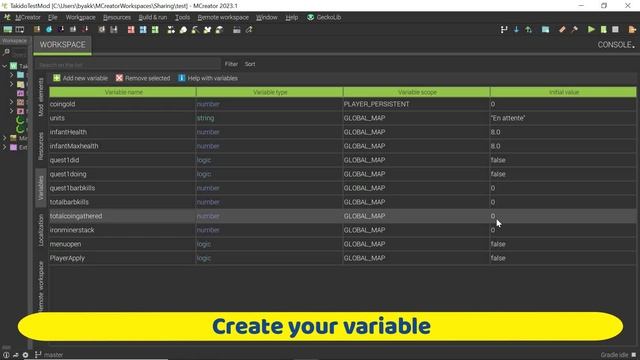Click the green texture creator icon
The width and height of the screenshot is (640, 360).
pyautogui.click(x=155, y=29)
